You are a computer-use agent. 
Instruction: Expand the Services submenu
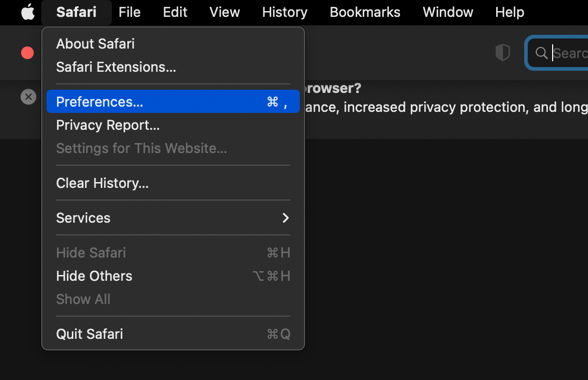click(173, 217)
